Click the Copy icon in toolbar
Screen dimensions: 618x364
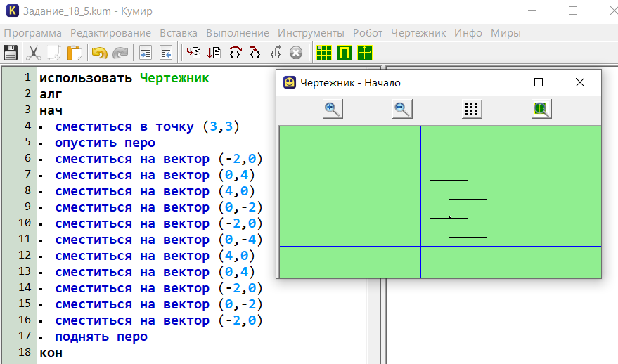(54, 53)
